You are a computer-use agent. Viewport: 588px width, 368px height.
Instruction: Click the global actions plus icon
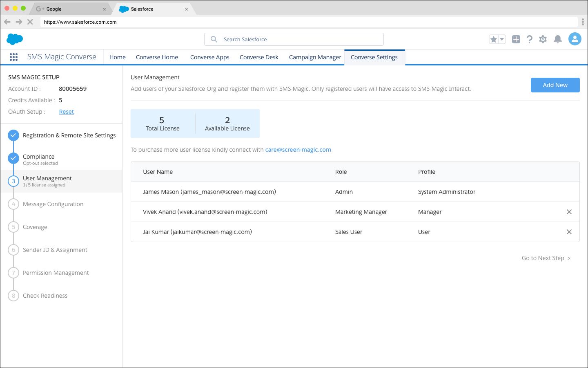coord(516,39)
